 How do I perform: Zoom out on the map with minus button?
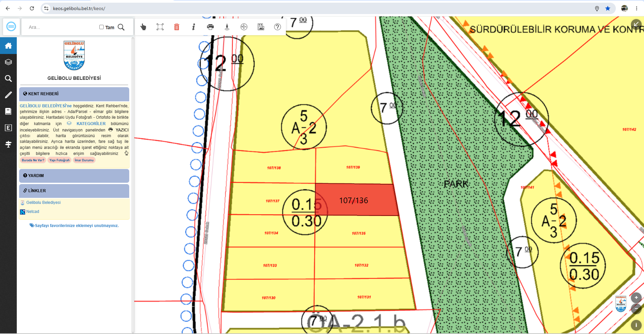pos(636,309)
